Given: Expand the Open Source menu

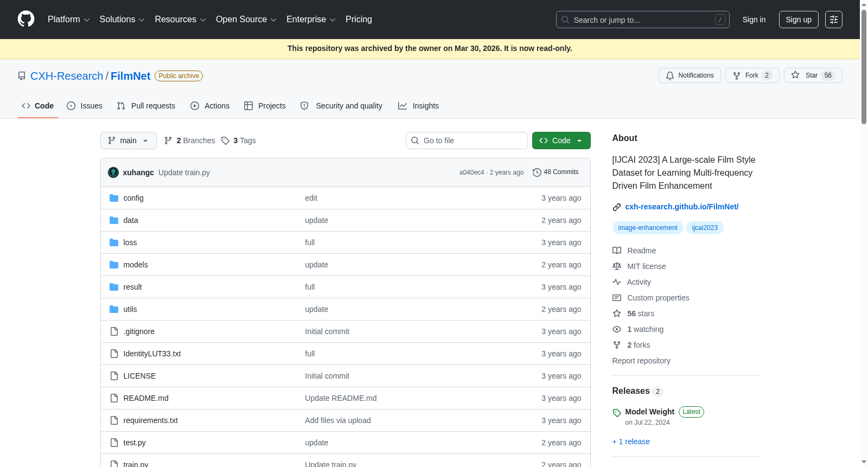Looking at the screenshot, I should tap(246, 20).
